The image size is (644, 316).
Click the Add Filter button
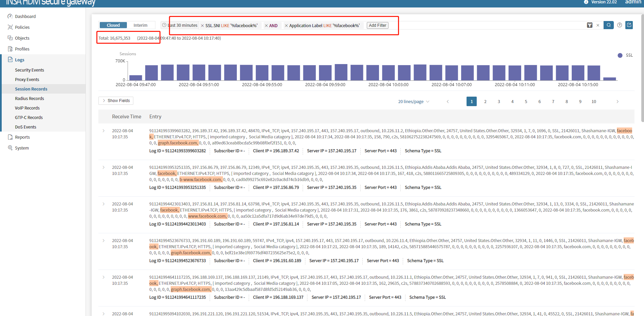point(377,25)
